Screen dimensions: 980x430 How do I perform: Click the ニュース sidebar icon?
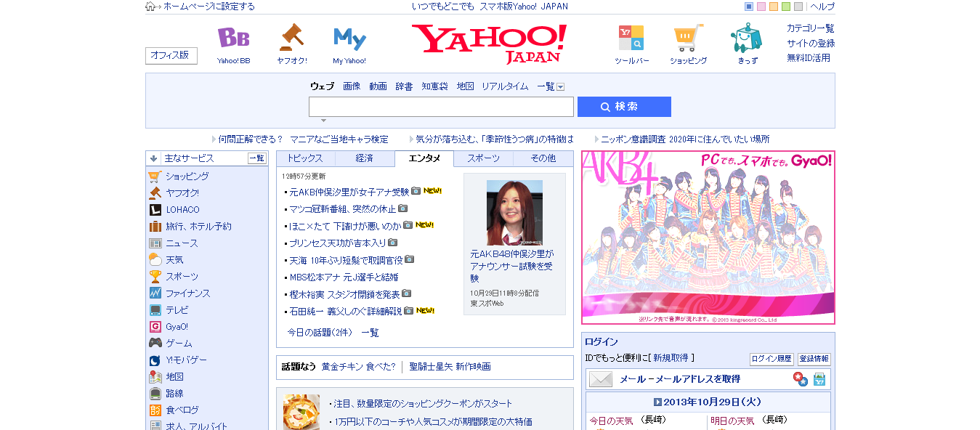click(x=155, y=243)
